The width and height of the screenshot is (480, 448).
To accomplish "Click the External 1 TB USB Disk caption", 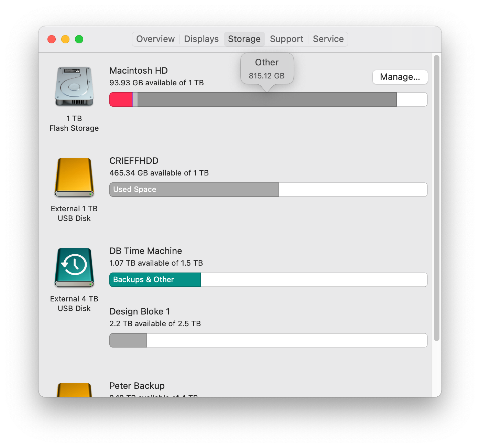I will tap(74, 213).
